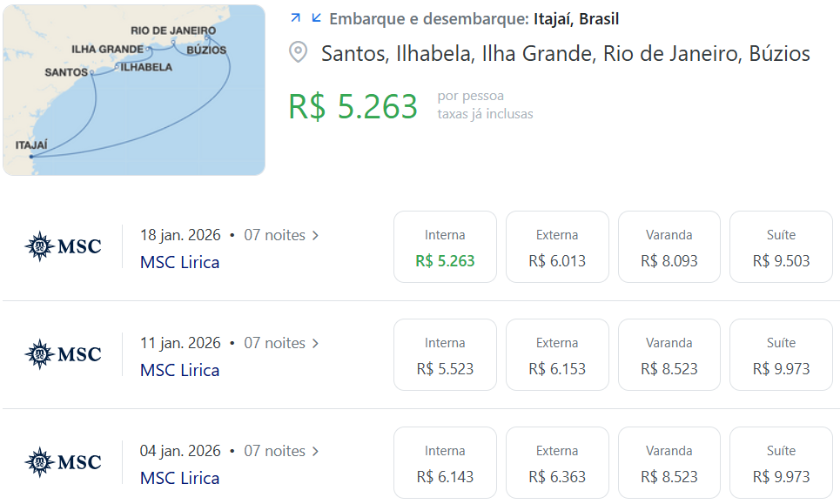Click the location pin icon before Santos

point(298,52)
